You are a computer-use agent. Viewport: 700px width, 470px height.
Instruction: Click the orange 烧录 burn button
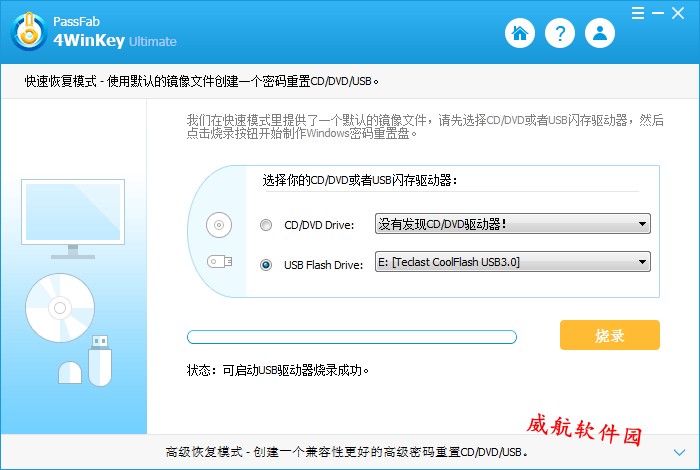[610, 335]
